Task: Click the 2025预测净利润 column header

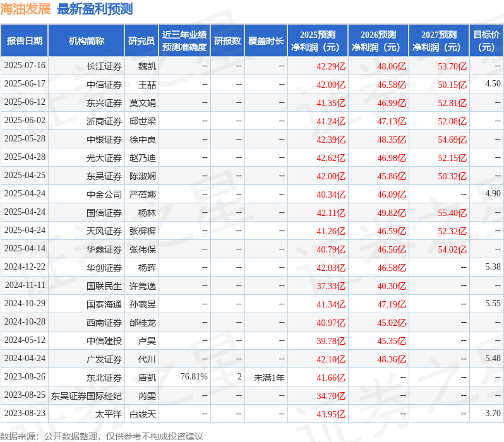Action: point(318,41)
